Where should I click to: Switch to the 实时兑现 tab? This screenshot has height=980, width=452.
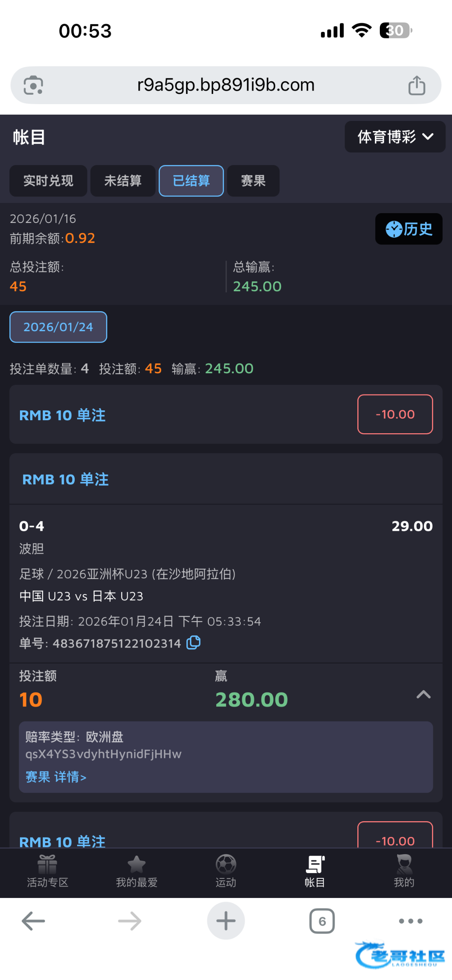[x=48, y=181]
